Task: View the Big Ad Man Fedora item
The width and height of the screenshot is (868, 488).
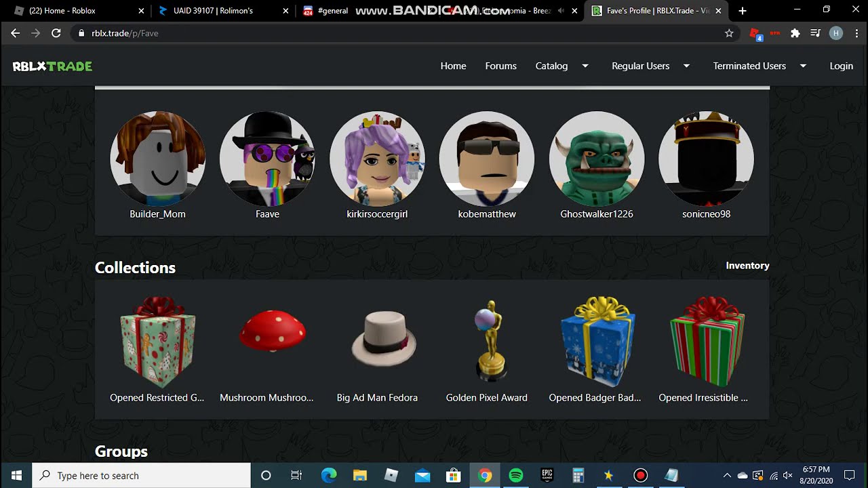Action: (384, 338)
